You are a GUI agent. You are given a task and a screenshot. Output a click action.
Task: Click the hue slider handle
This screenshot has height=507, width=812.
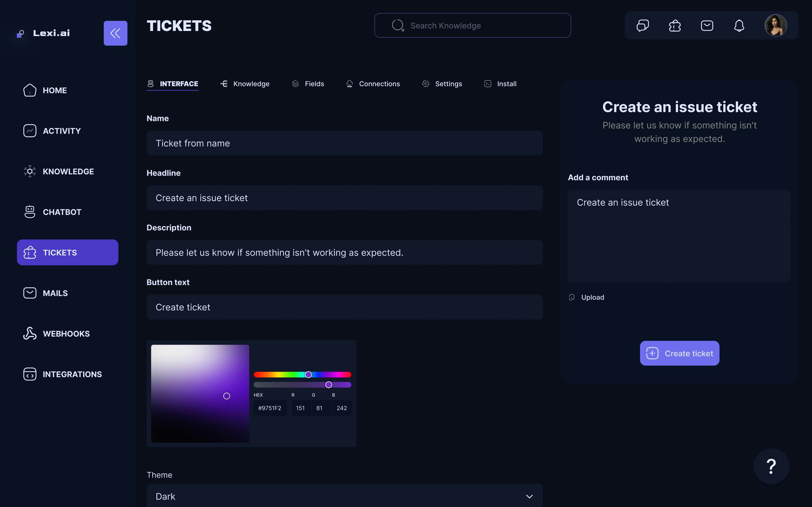pos(308,375)
